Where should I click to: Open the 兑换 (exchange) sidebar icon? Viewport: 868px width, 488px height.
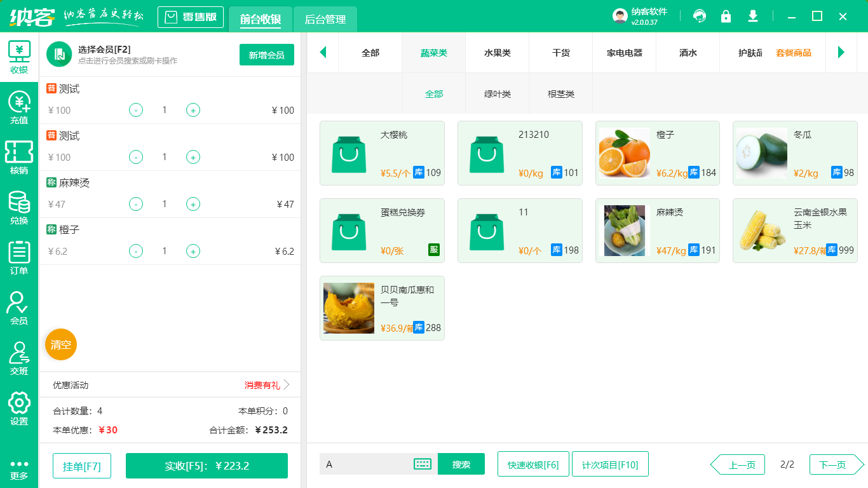tap(19, 205)
